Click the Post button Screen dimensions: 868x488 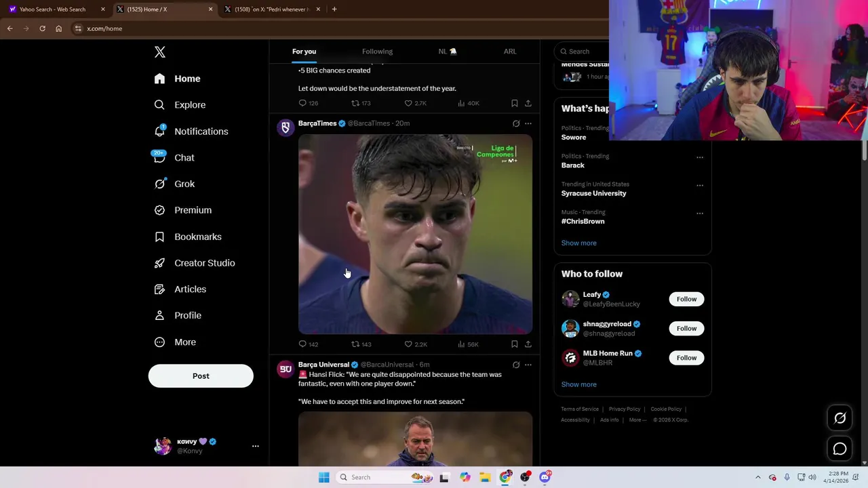point(201,376)
